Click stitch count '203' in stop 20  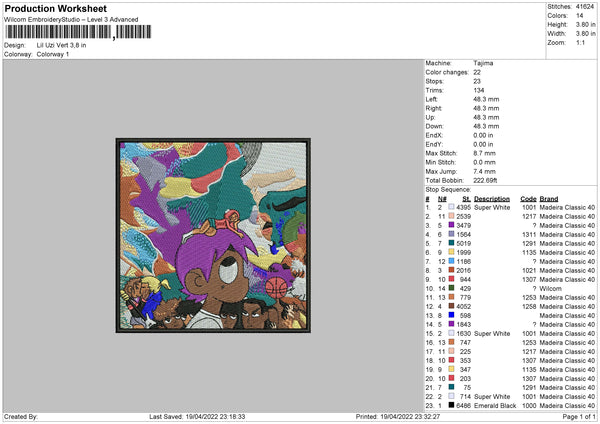[465, 378]
